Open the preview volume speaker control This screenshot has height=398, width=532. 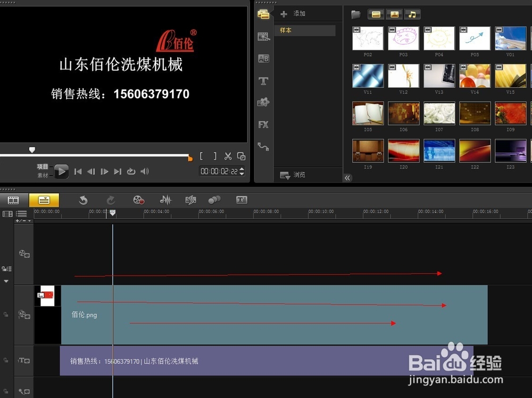click(x=145, y=171)
